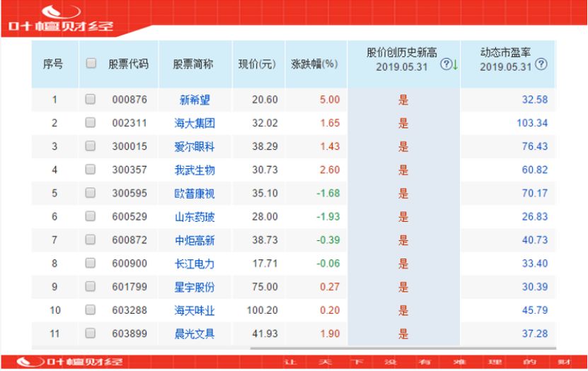Click the horizontal scrollbar below the table
This screenshot has height=371, width=588.
tap(403, 348)
